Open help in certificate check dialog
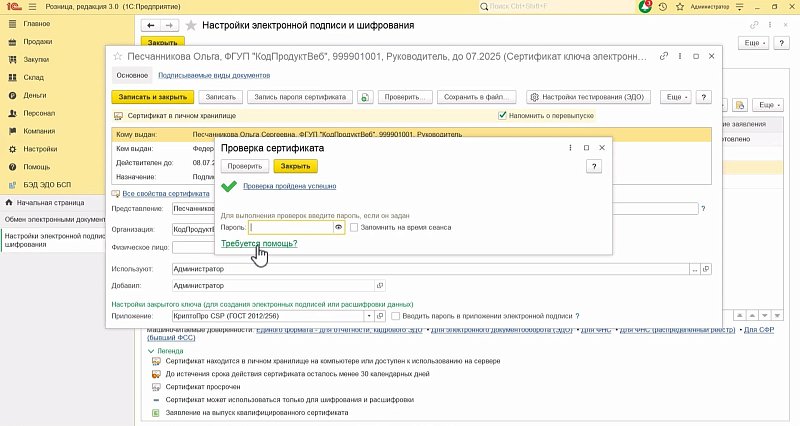The image size is (800, 426). (x=594, y=166)
